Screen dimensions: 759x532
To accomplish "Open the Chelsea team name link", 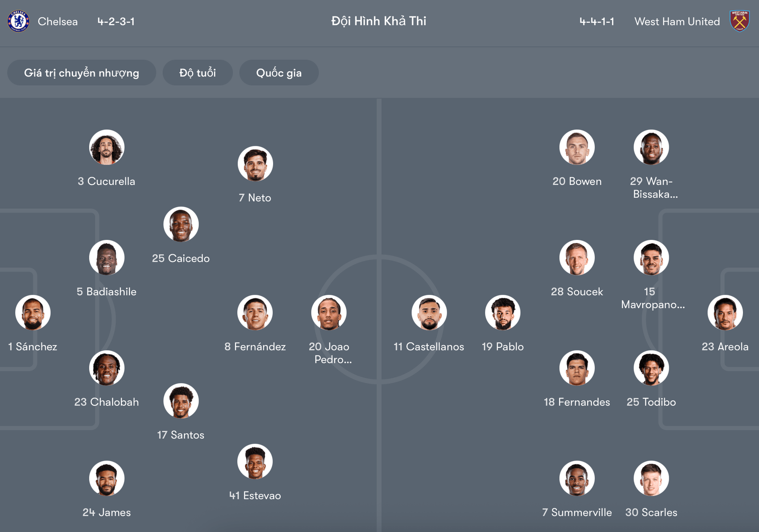I will pos(58,21).
